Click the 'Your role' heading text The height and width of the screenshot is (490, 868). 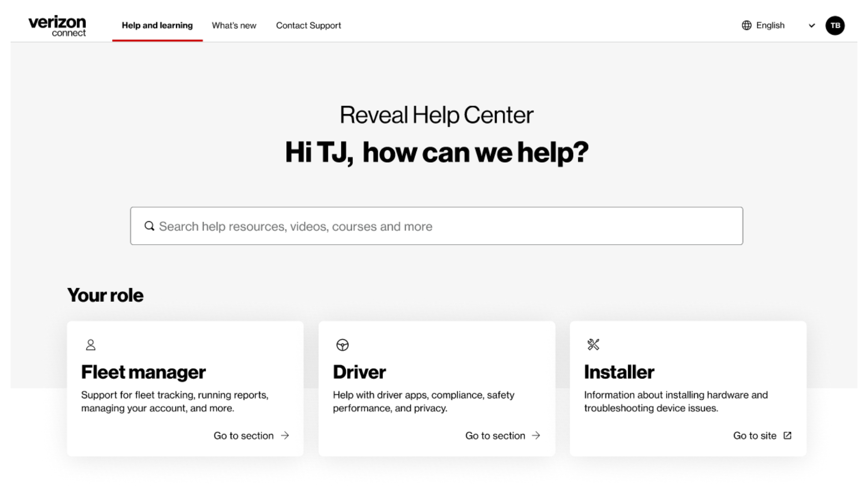point(105,295)
